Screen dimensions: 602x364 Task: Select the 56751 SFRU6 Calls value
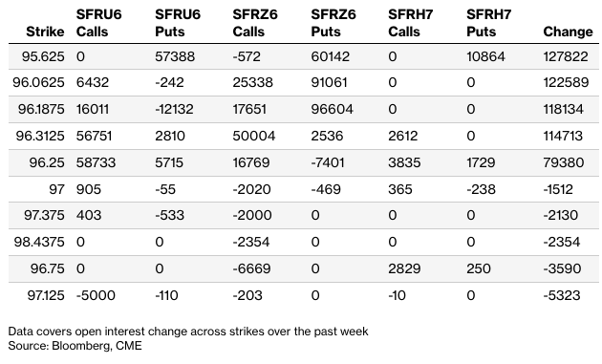click(94, 136)
